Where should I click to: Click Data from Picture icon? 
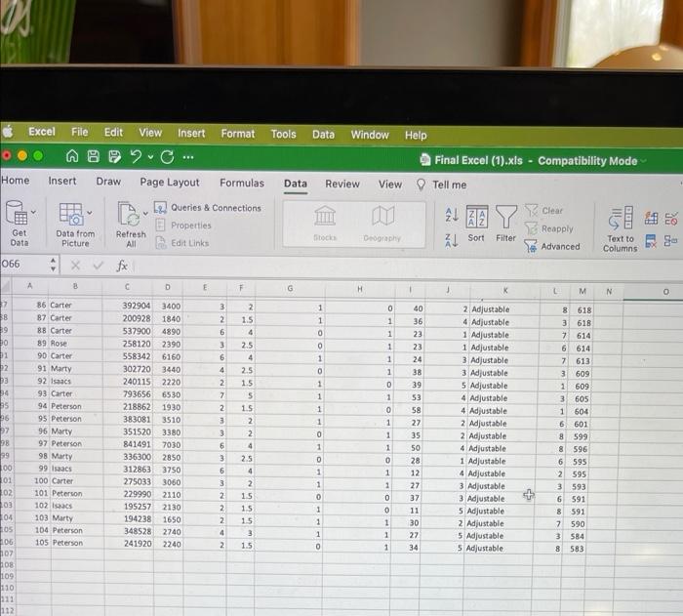coord(71,214)
